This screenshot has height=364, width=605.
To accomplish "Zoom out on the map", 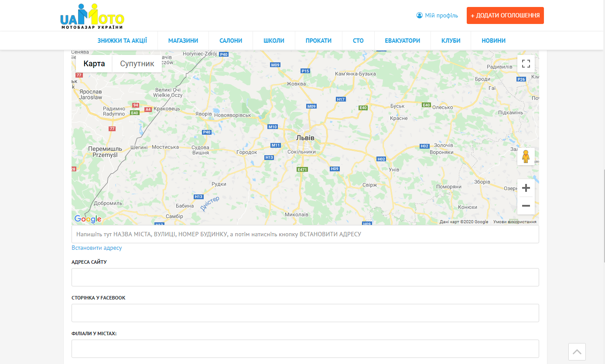I will coord(526,206).
